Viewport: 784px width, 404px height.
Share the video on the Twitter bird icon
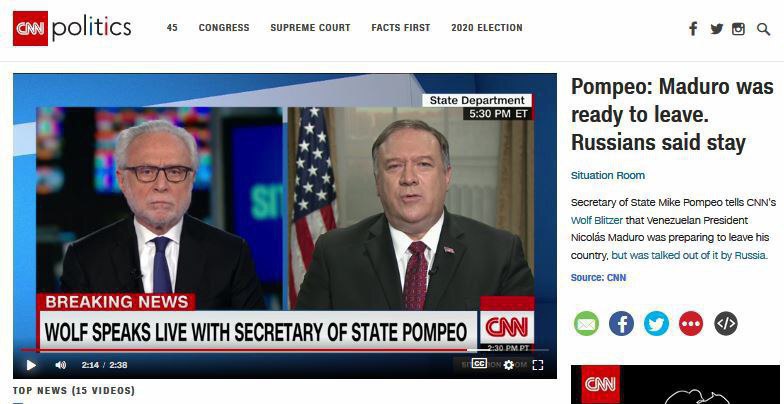pos(656,324)
